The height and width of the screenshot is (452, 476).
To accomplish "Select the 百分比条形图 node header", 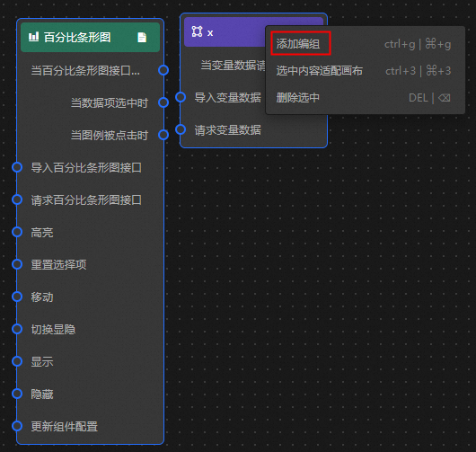I will pyautogui.click(x=90, y=38).
